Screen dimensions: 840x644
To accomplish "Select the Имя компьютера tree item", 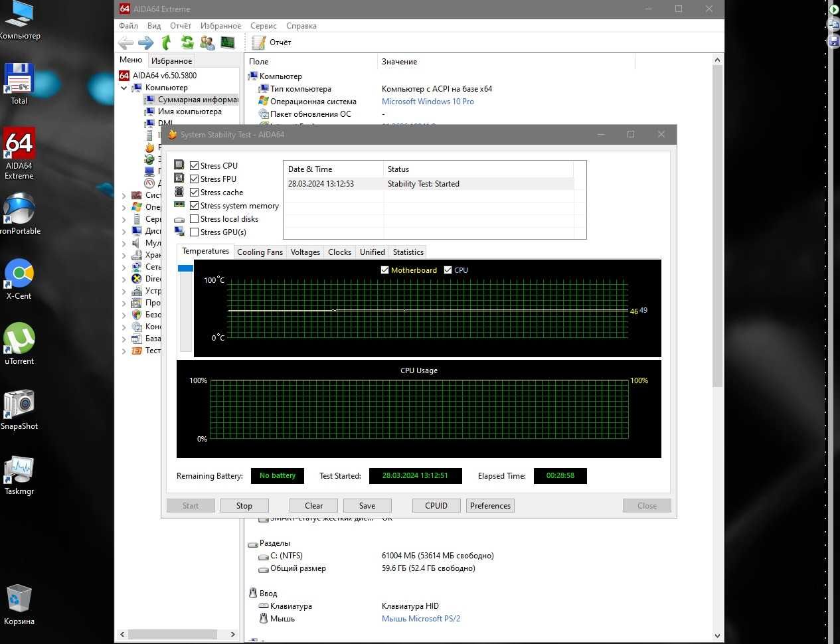I will pyautogui.click(x=189, y=112).
